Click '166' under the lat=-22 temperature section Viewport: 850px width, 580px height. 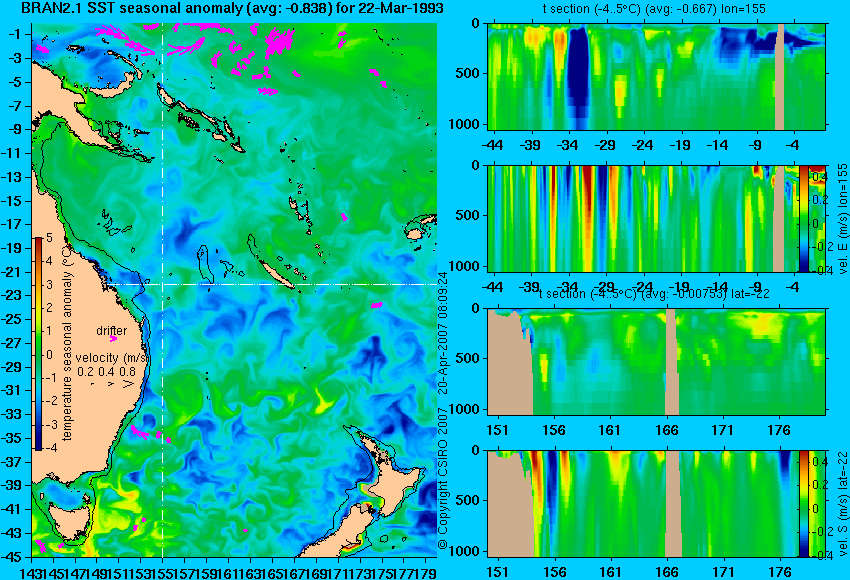click(x=666, y=430)
